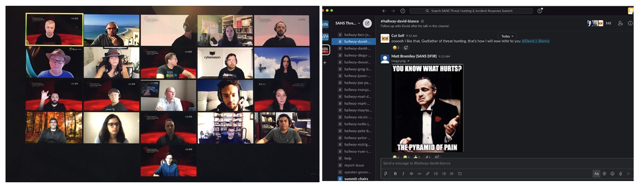Open the private speaker-green-... channel
Image resolution: width=644 pixels, height=186 pixels.
[355, 172]
